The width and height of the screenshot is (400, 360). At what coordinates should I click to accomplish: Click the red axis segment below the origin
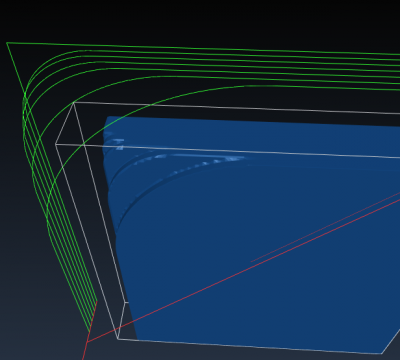coord(85,351)
